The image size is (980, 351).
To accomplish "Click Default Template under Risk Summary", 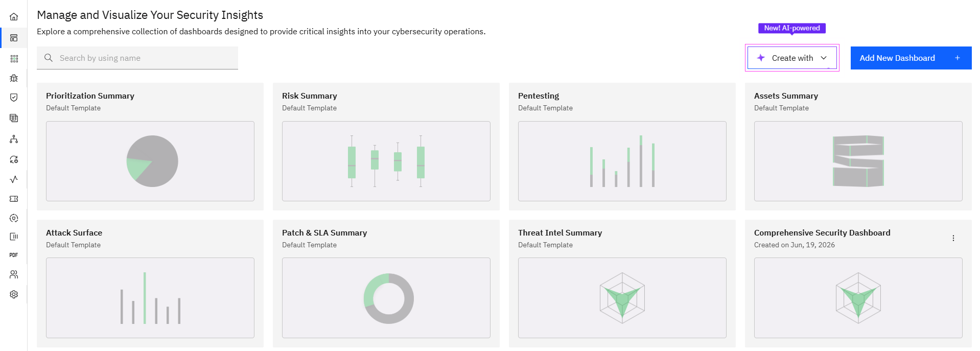I will pos(309,108).
